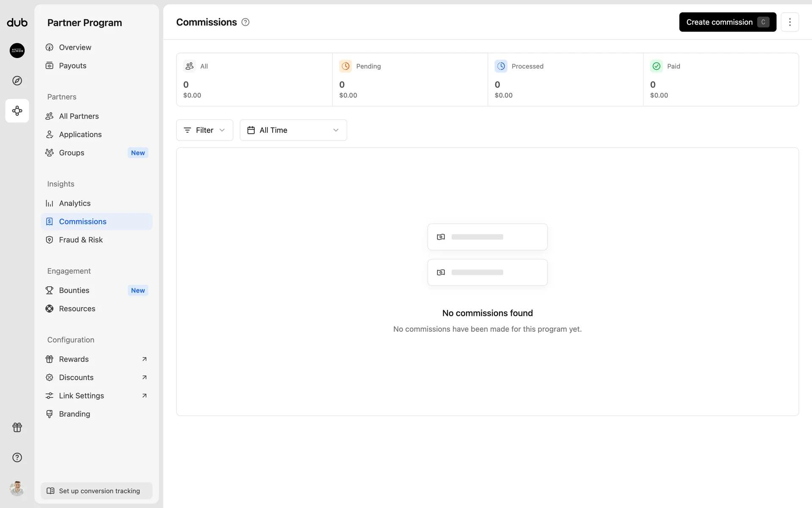Click the help question mark icon in the sidebar
The width and height of the screenshot is (812, 508).
17,457
